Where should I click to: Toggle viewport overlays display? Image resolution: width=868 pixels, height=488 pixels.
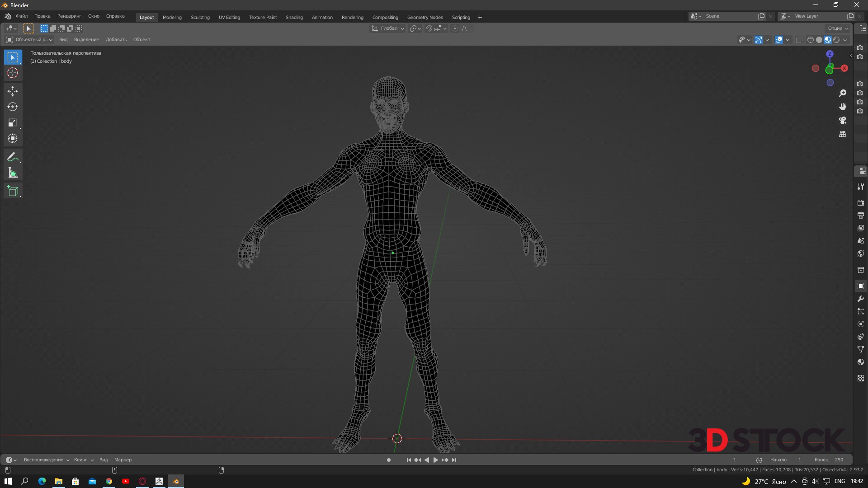(779, 40)
